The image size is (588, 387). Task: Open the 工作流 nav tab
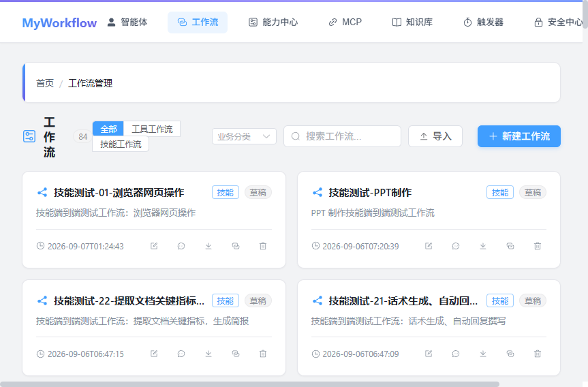pos(198,22)
